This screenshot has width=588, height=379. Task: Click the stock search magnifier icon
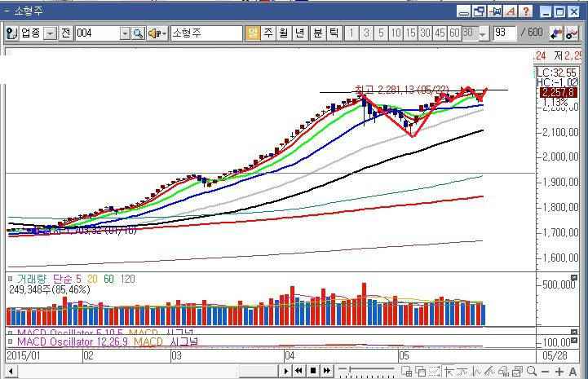click(x=138, y=33)
